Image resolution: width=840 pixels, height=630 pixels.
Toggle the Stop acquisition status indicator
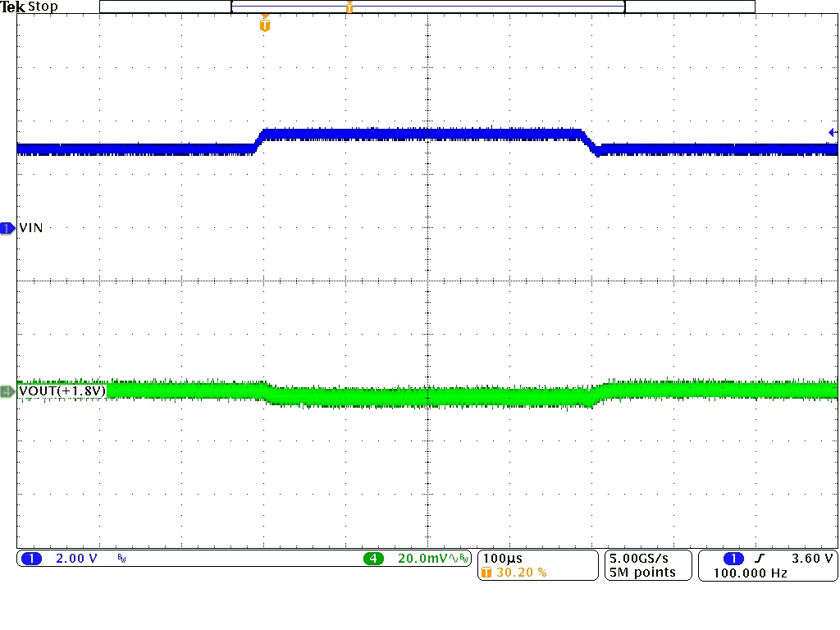point(42,7)
